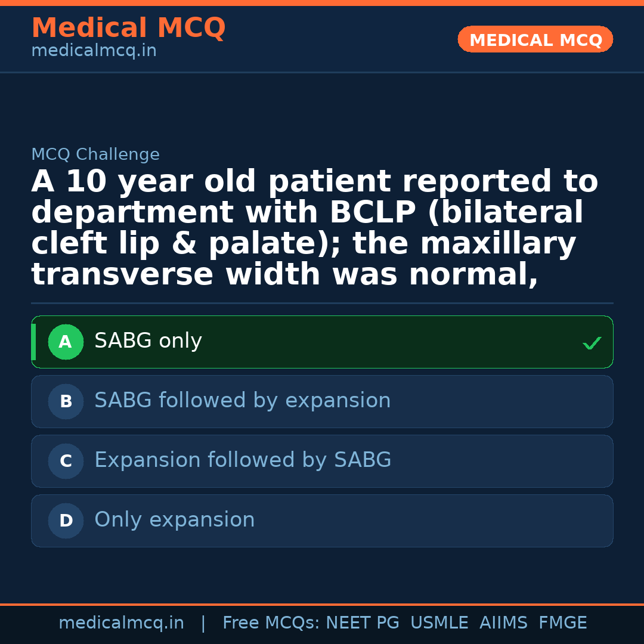Select the "Only expansion" answer text

click(174, 520)
